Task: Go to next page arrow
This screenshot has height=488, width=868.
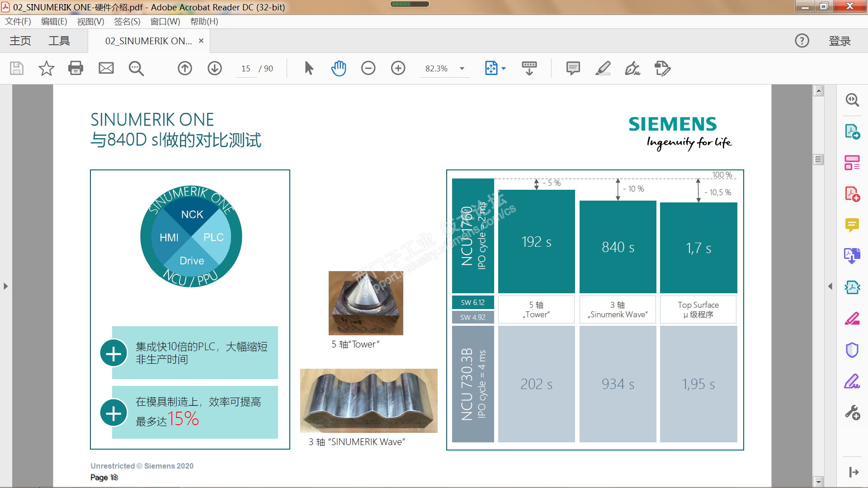Action: (x=215, y=68)
